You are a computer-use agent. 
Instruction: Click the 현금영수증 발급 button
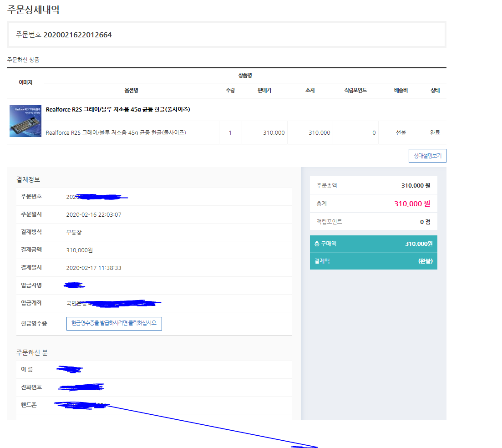[x=114, y=323]
